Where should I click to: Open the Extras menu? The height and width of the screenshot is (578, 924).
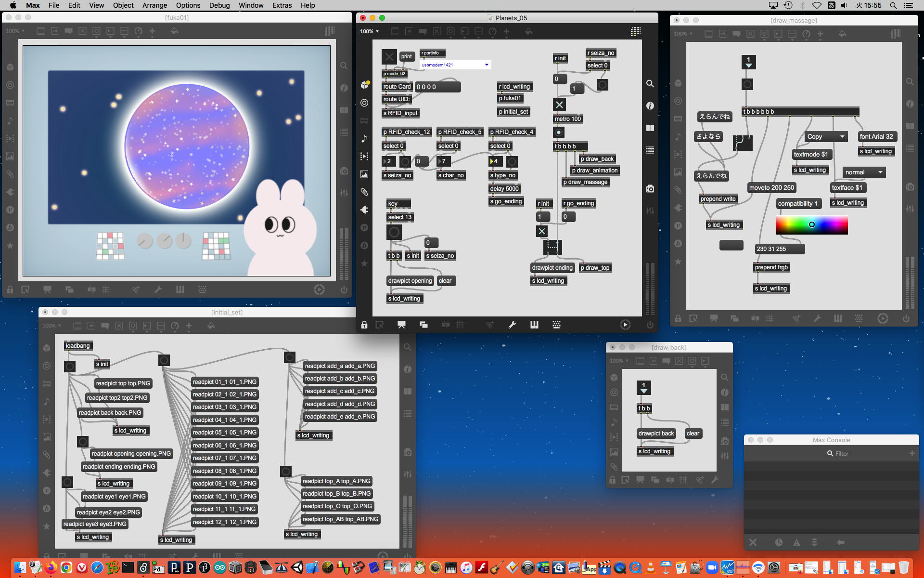click(282, 5)
